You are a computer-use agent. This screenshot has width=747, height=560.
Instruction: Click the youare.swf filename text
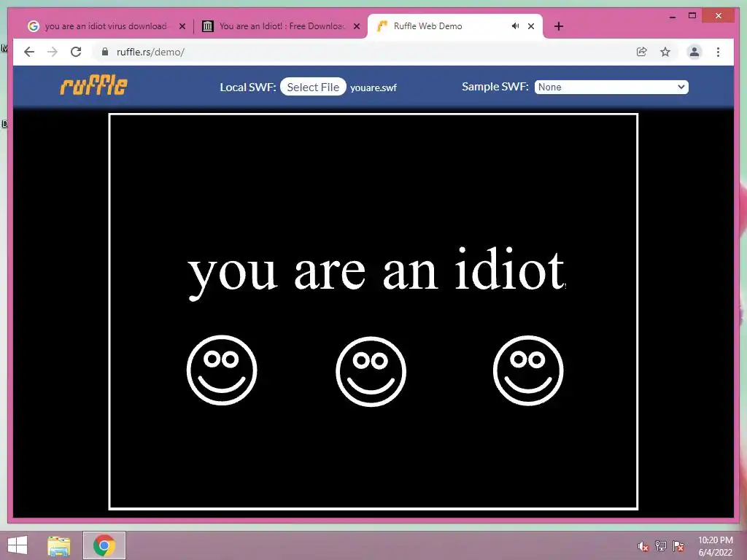point(373,87)
